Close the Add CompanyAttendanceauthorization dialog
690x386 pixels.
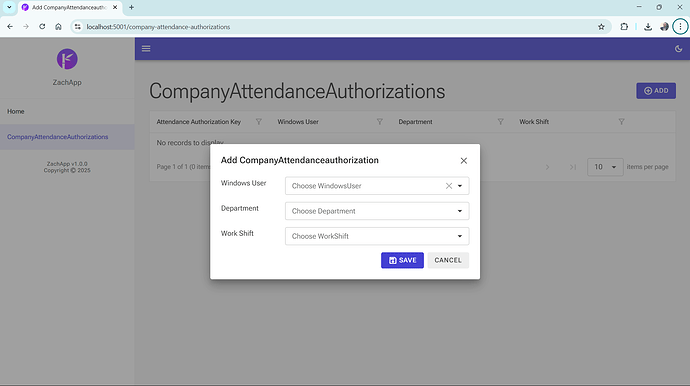[x=463, y=161]
